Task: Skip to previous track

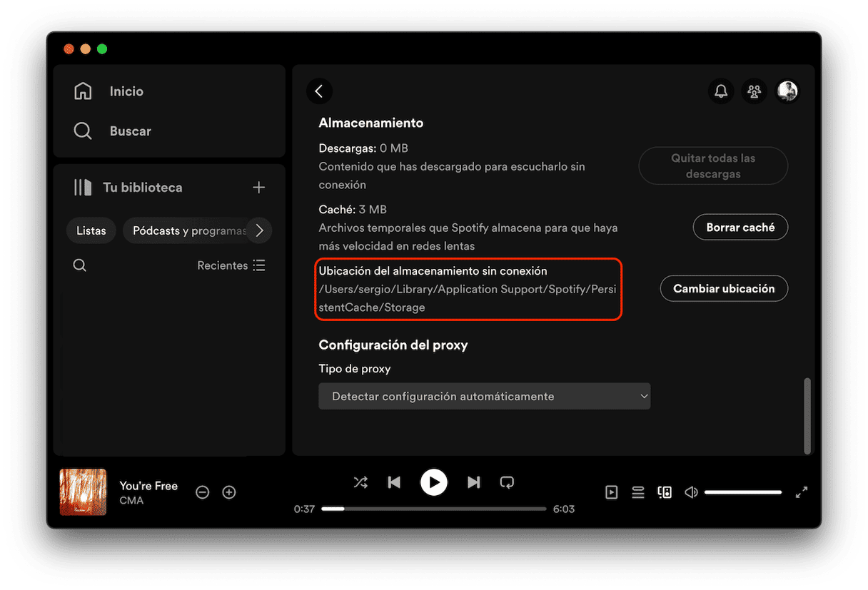Action: click(394, 483)
